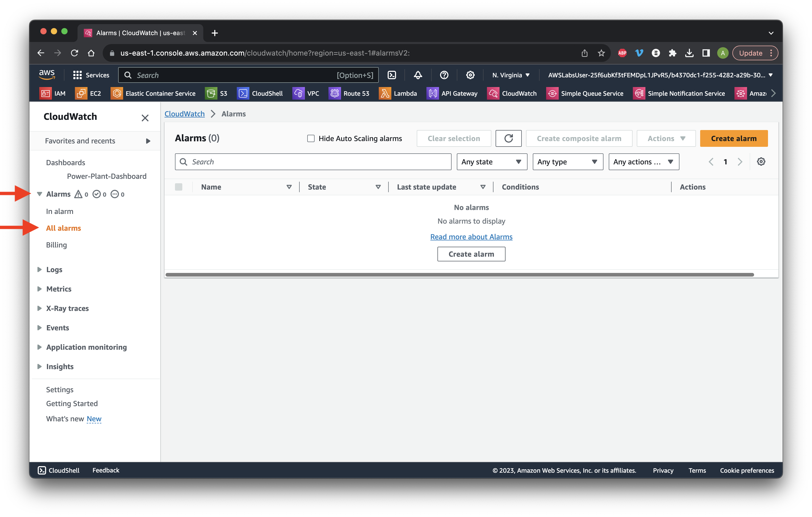Screen dimensions: 812x517
Task: Expand the Application monitoring section
Action: (40, 347)
